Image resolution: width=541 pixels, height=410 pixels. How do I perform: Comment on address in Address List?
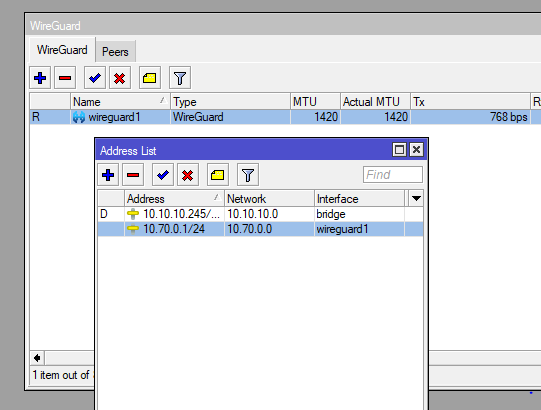click(x=217, y=175)
